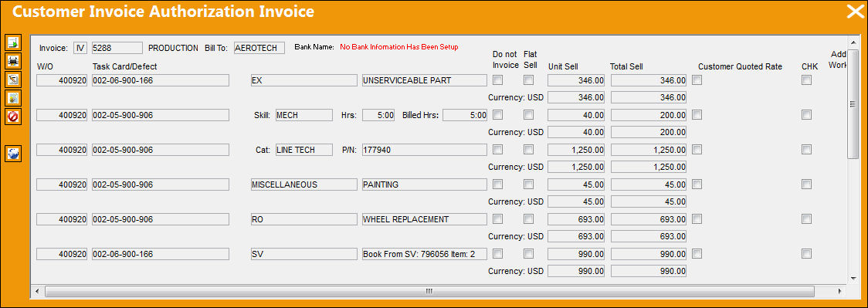Click the new document icon in sidebar
This screenshot has width=868, height=308.
(x=13, y=98)
